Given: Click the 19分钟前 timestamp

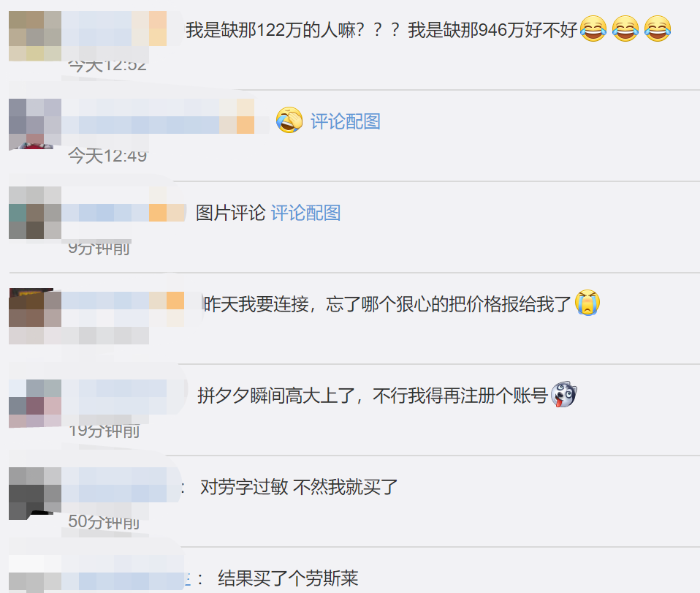Looking at the screenshot, I should [x=104, y=431].
